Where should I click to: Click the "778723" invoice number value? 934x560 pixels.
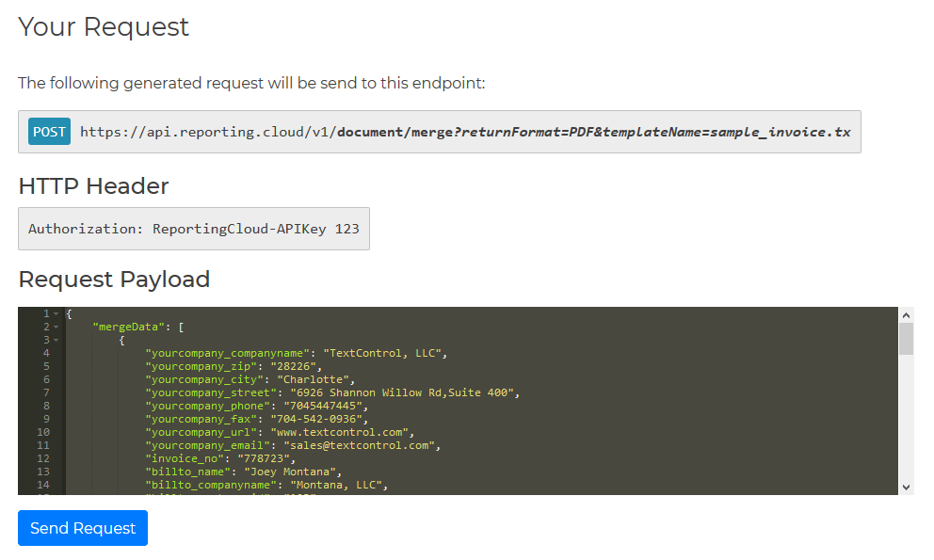coord(264,458)
